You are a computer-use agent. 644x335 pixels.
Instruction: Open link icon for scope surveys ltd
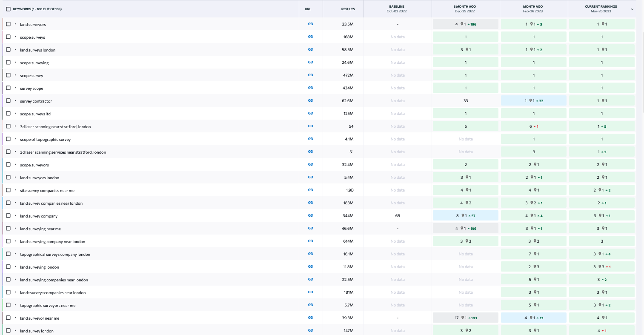[x=310, y=114]
